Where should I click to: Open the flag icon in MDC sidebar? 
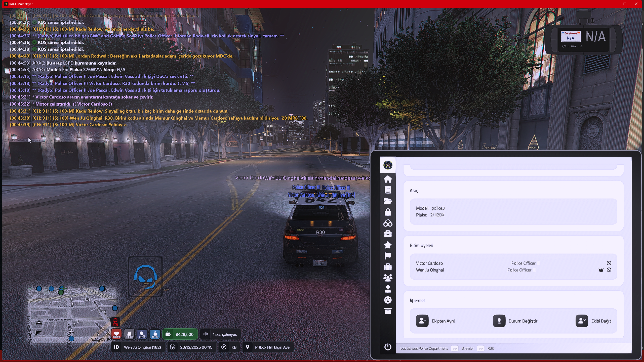388,256
